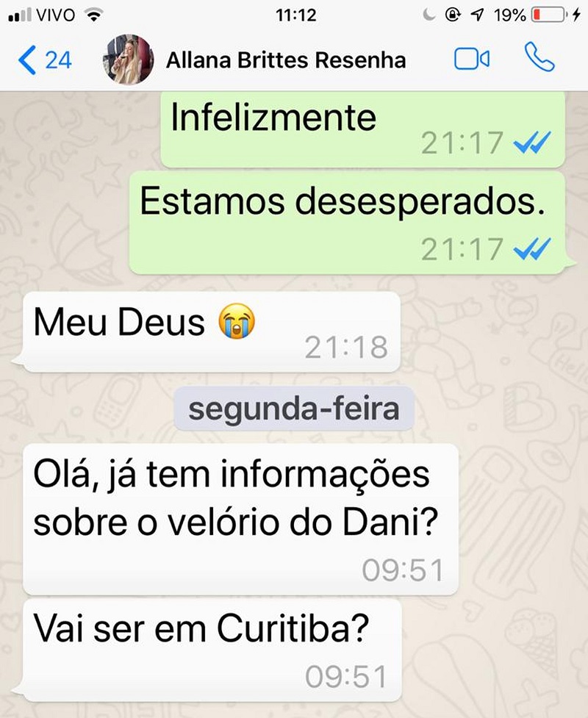
Task: Select the message about velório do Dani
Action: click(x=240, y=520)
